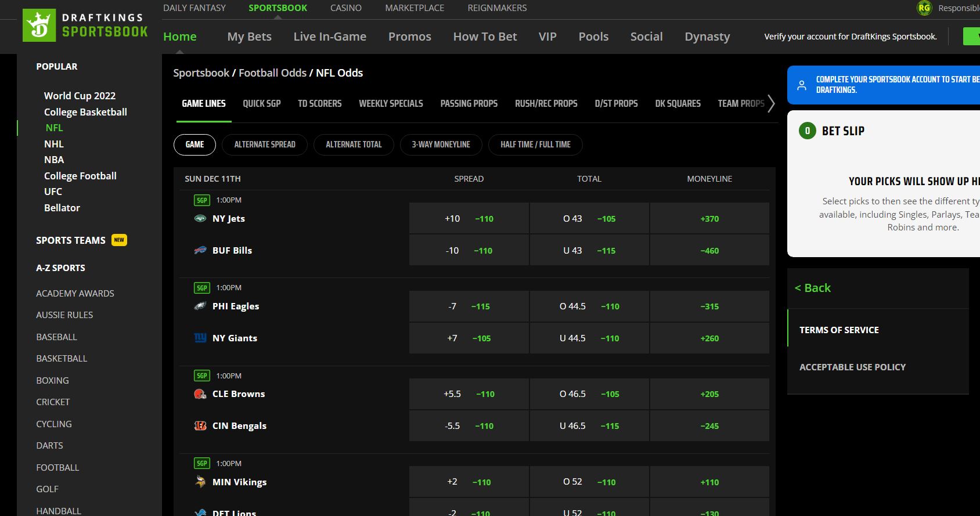Screen dimensions: 980x516
Task: Open the Promos page
Action: [x=410, y=37]
